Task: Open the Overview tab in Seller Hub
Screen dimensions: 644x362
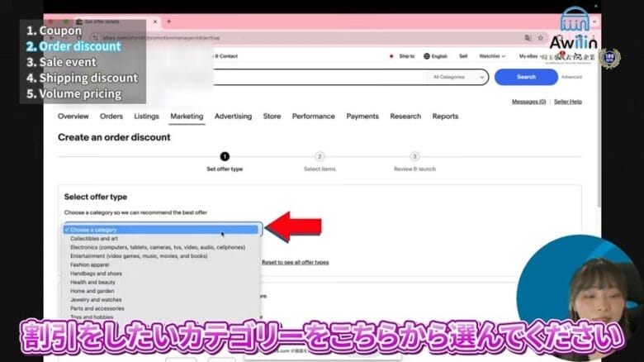Action: click(x=73, y=117)
